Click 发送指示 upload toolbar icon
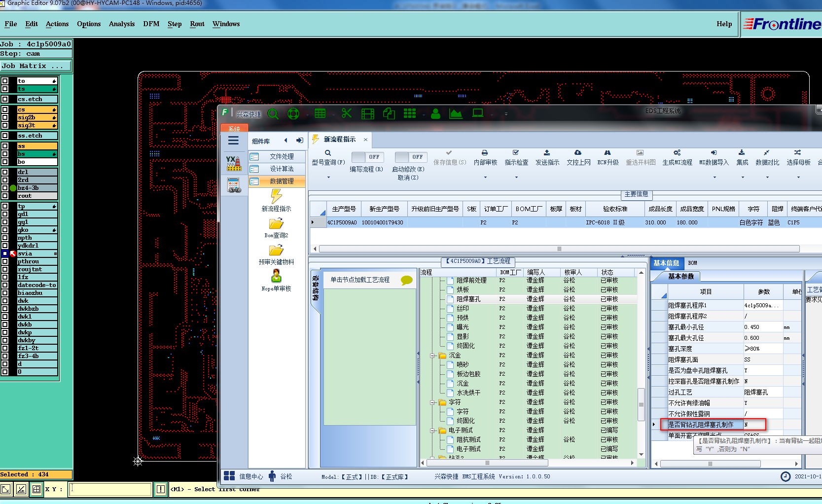 coord(547,153)
